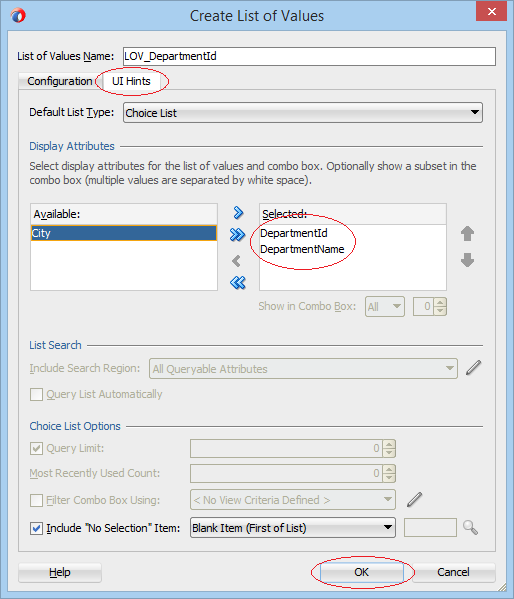Toggle the Query List Automatically checkbox
The image size is (514, 599).
(36, 394)
